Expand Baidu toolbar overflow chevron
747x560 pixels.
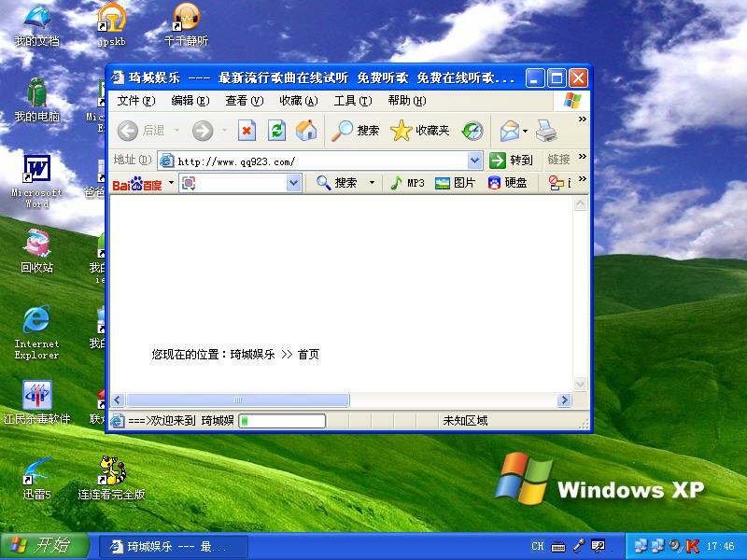tap(582, 178)
